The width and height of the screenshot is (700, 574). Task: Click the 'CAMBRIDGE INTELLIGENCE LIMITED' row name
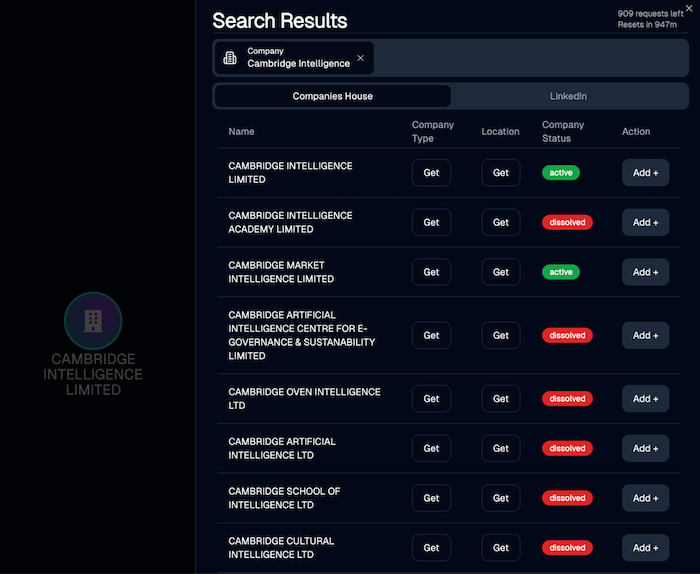(x=290, y=173)
